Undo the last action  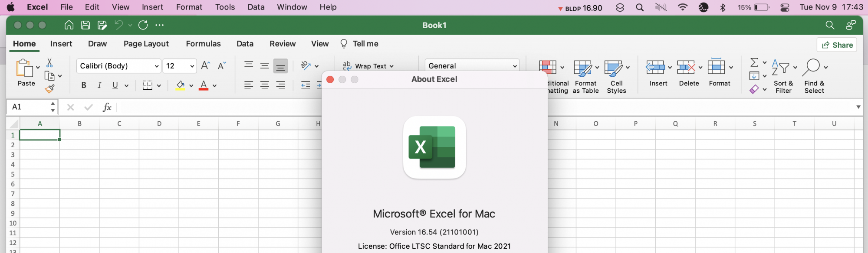(118, 25)
